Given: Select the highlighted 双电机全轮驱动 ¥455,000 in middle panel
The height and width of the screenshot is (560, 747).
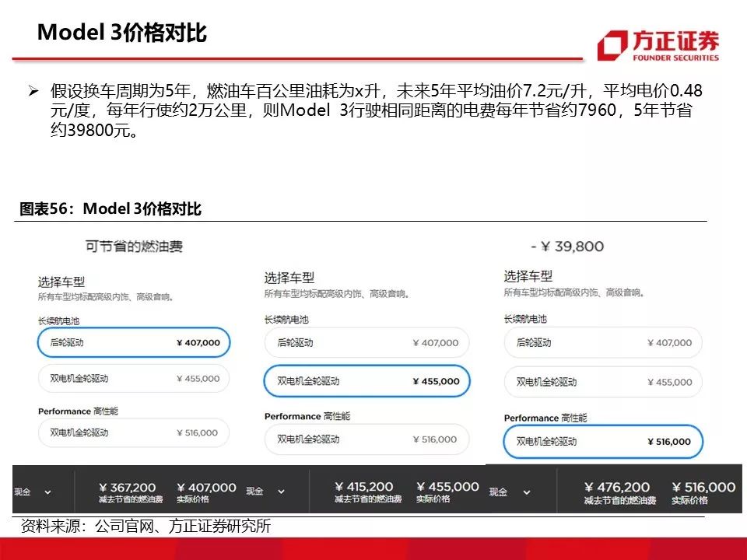Looking at the screenshot, I should point(366,381).
